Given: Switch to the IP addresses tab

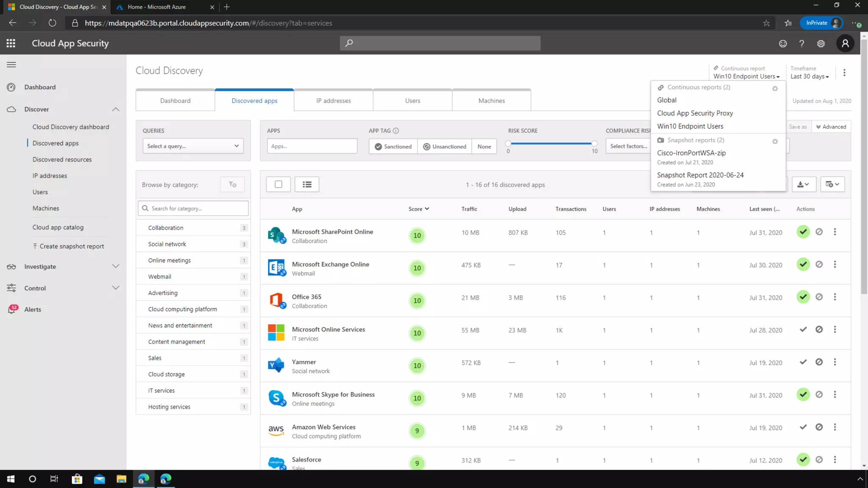Looking at the screenshot, I should click(333, 101).
